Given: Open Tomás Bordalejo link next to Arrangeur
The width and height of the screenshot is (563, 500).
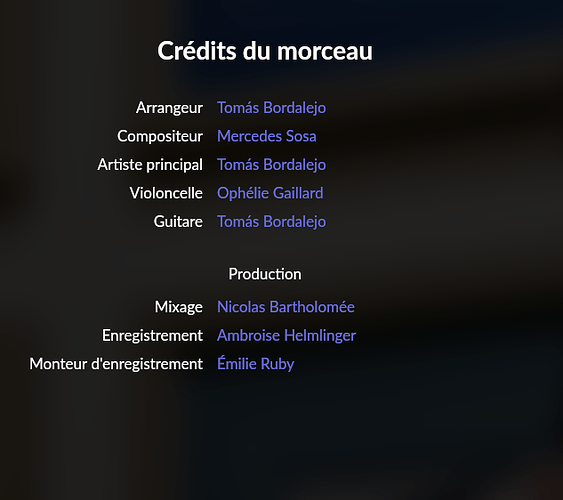Looking at the screenshot, I should [271, 108].
